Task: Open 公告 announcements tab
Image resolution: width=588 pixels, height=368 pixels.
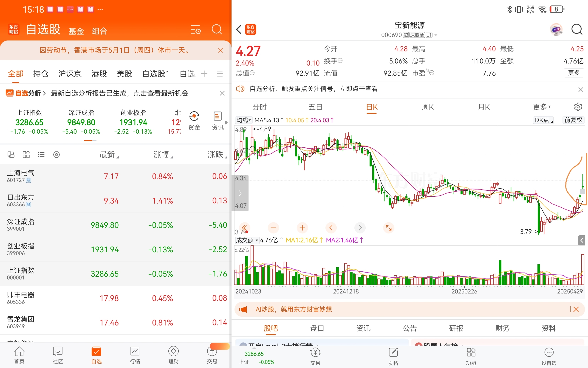Action: click(410, 328)
